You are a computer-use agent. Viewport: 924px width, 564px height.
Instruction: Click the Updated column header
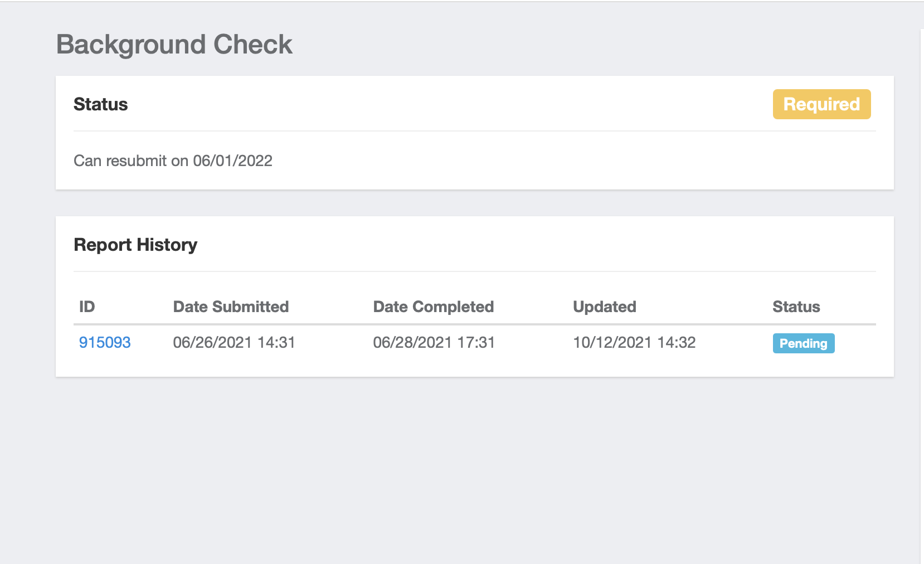pyautogui.click(x=604, y=306)
